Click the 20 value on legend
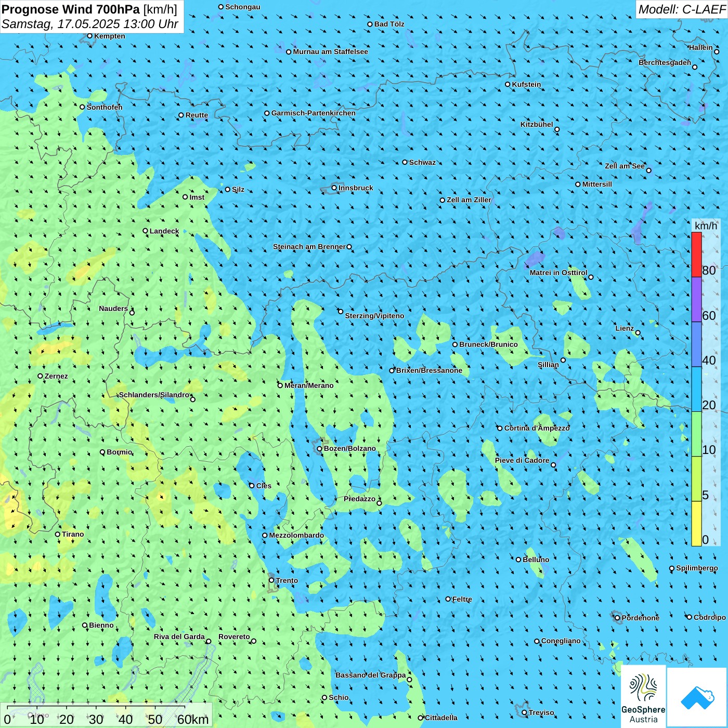 coord(709,405)
